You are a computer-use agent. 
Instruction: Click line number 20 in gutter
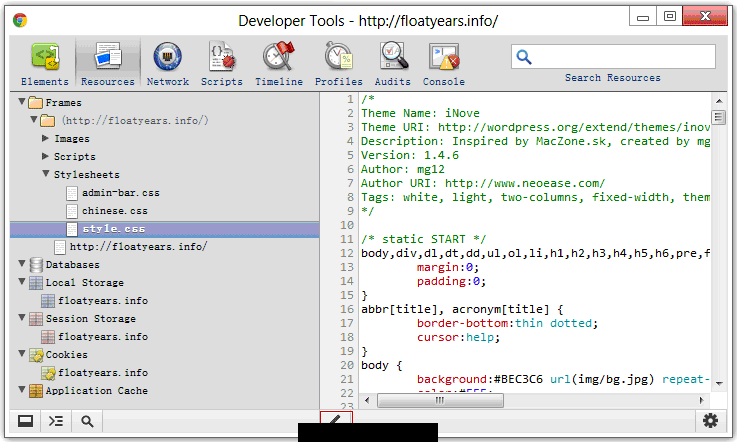(x=347, y=365)
